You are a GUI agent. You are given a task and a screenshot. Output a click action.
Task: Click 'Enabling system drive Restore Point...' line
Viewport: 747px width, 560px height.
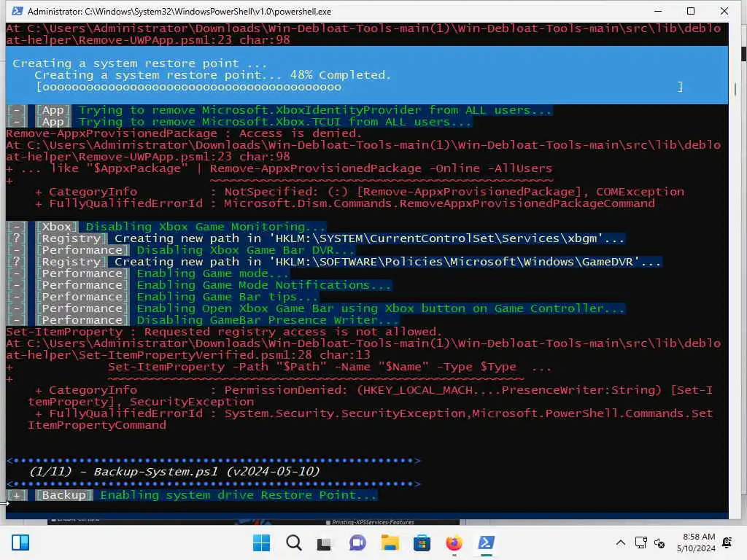click(239, 495)
